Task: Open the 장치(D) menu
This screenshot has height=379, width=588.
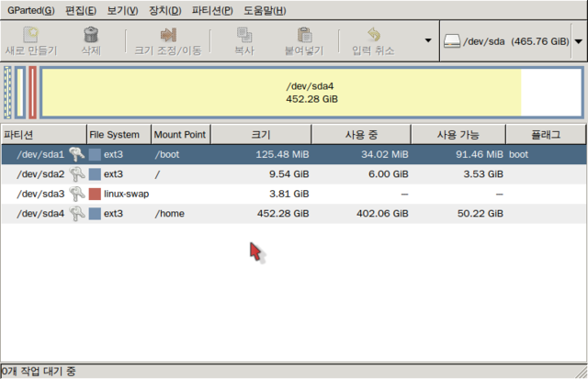Action: tap(165, 10)
